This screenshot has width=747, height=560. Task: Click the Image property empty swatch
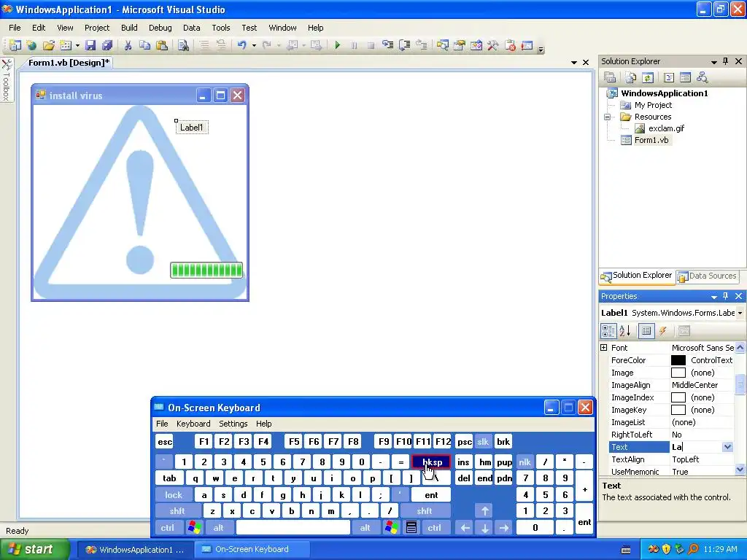678,373
